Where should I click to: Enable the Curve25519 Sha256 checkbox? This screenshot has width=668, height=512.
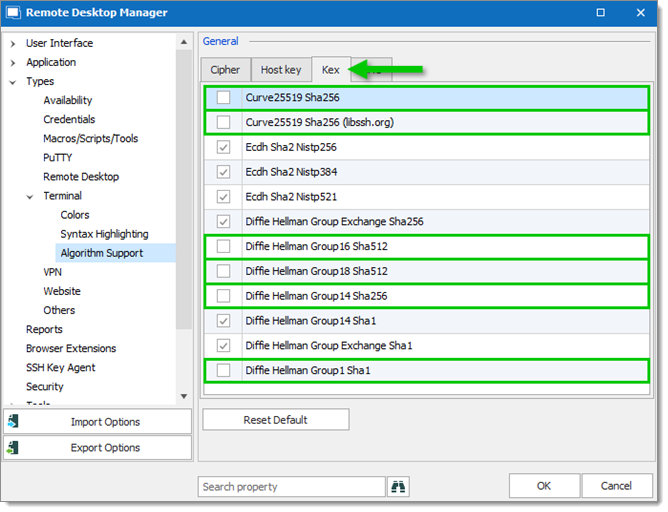click(x=223, y=98)
